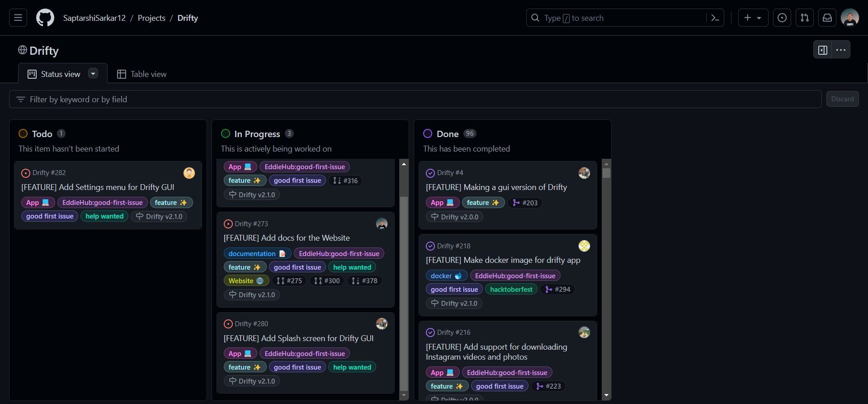
Task: Click the Todo column heading
Action: tap(42, 133)
